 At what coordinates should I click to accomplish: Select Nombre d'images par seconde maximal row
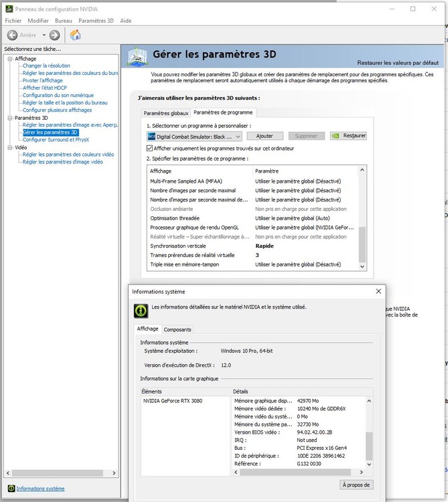[253, 191]
